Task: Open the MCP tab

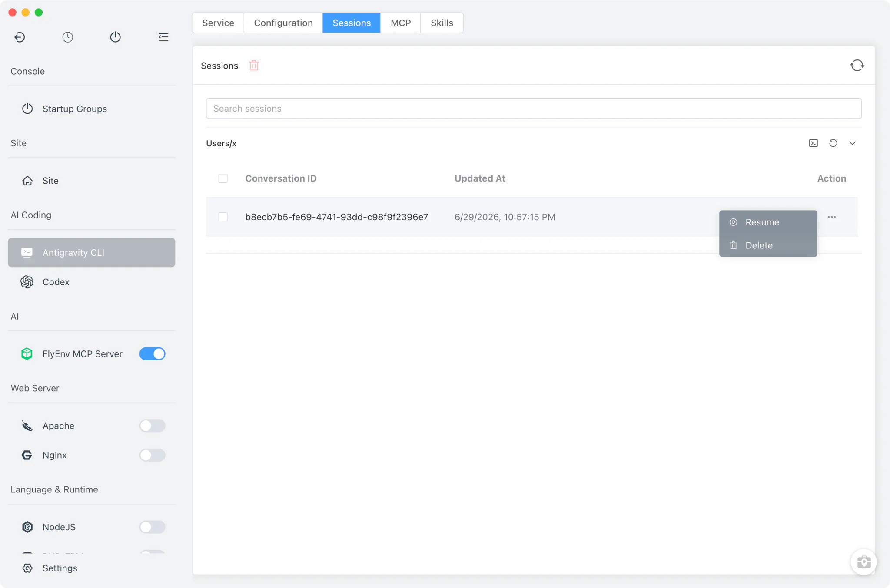Action: [401, 23]
